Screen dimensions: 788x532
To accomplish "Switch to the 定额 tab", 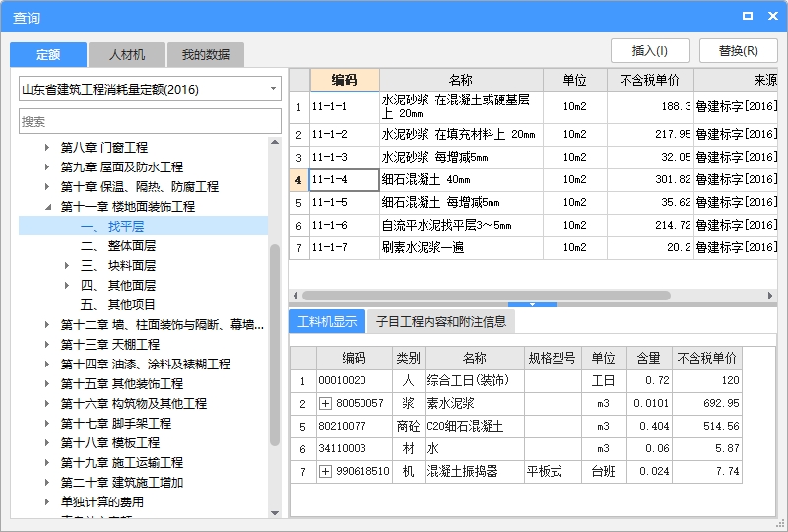I will [x=48, y=54].
